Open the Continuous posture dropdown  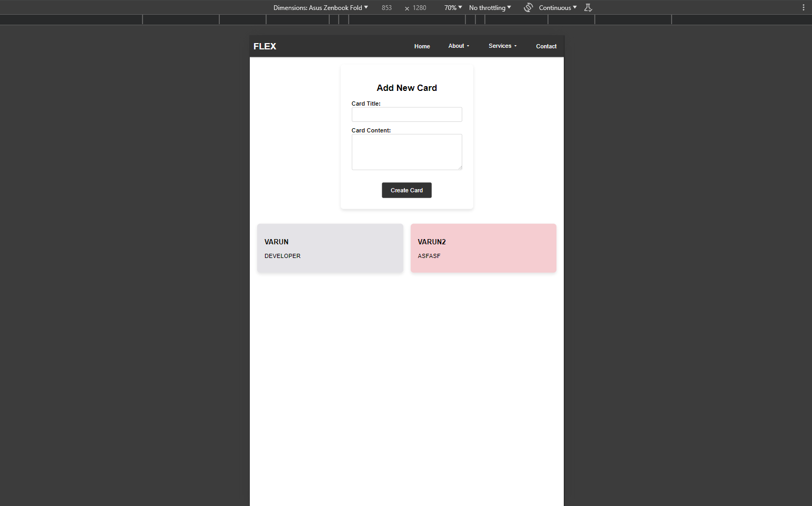click(557, 7)
